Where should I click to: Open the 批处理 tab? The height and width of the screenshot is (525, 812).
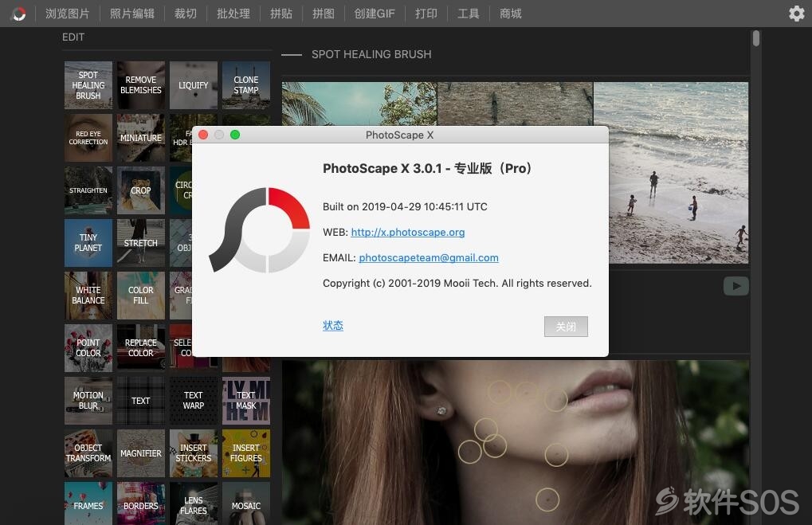point(233,14)
